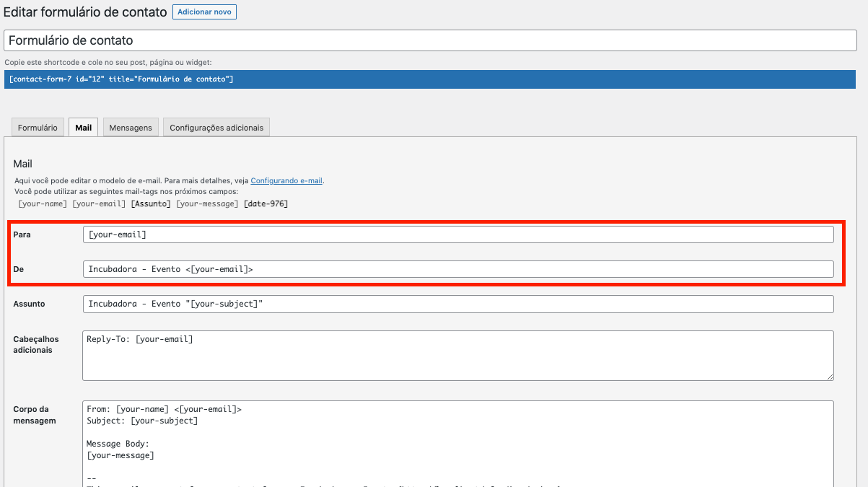Click the [Assunto] mail-tag

(150, 204)
